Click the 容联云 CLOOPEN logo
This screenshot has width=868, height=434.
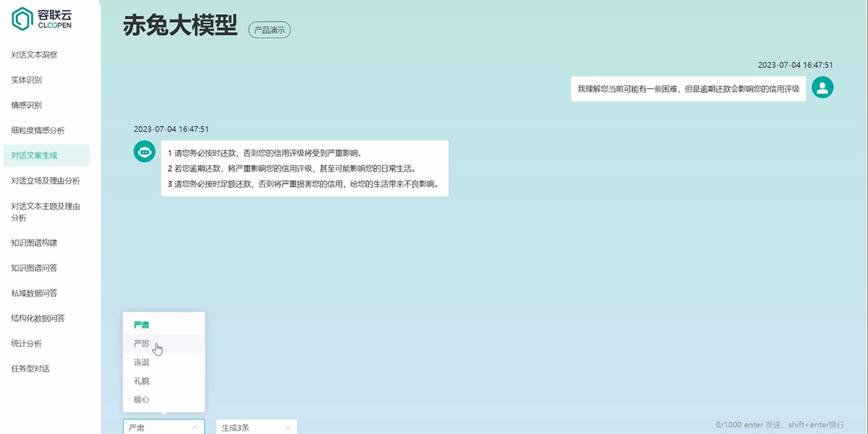coord(42,19)
